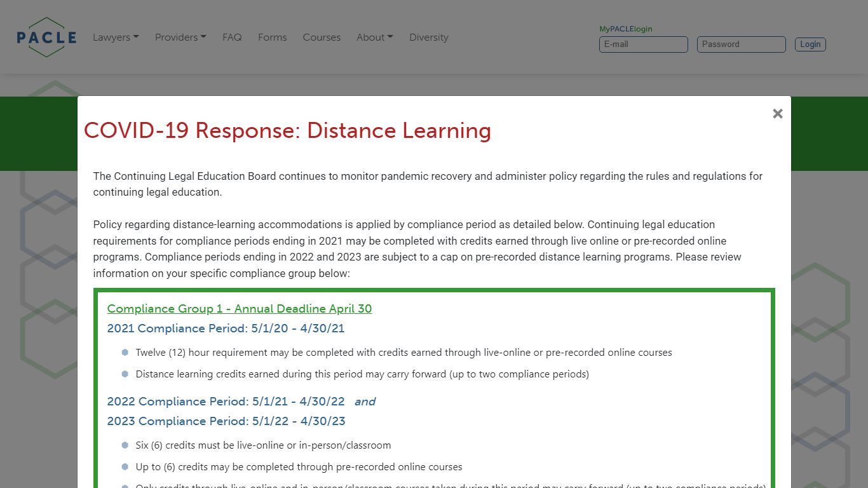The image size is (868, 488).
Task: Click 2023 Compliance Period: 5/1/22 - 4/30/23 heading
Action: click(226, 421)
